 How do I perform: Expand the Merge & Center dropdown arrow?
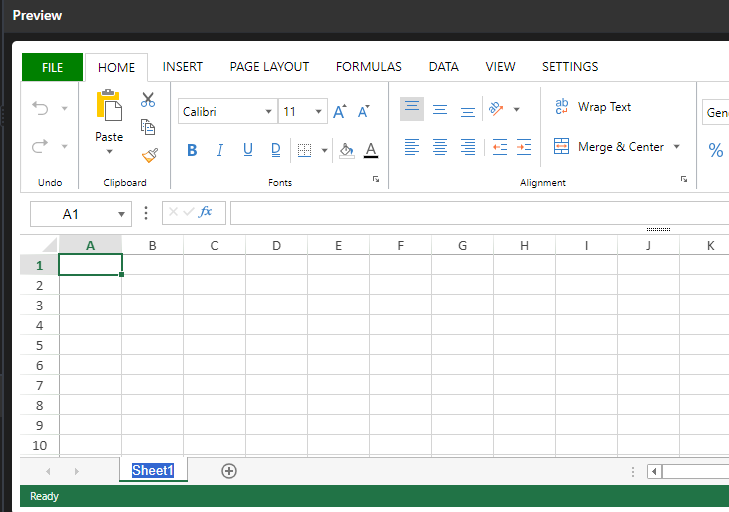(x=676, y=147)
